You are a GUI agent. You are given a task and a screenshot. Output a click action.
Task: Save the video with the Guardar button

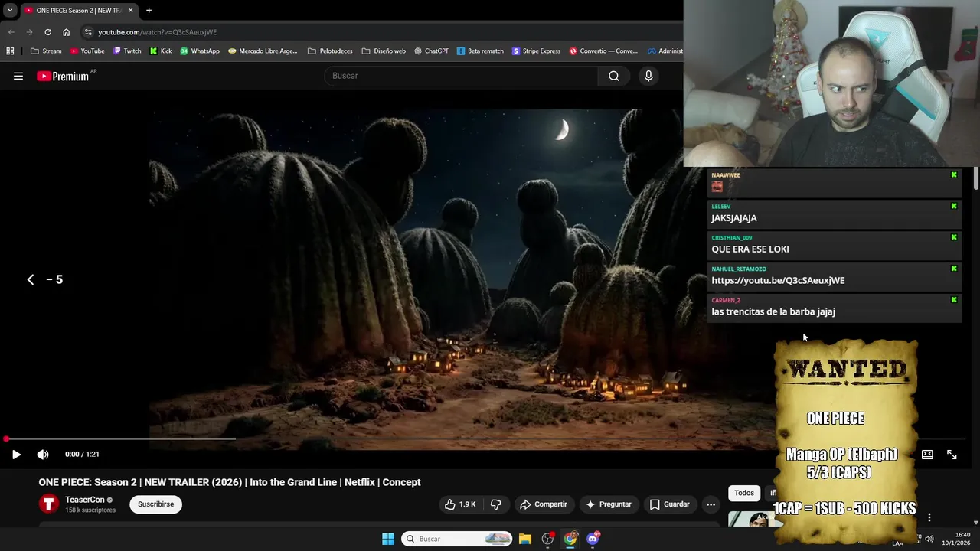coord(670,504)
